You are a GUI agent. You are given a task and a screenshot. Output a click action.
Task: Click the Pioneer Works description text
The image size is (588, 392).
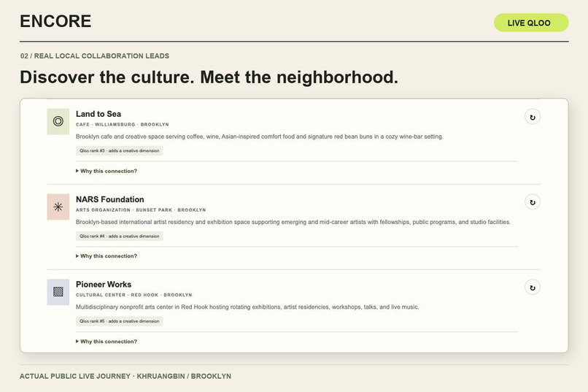tap(247, 307)
